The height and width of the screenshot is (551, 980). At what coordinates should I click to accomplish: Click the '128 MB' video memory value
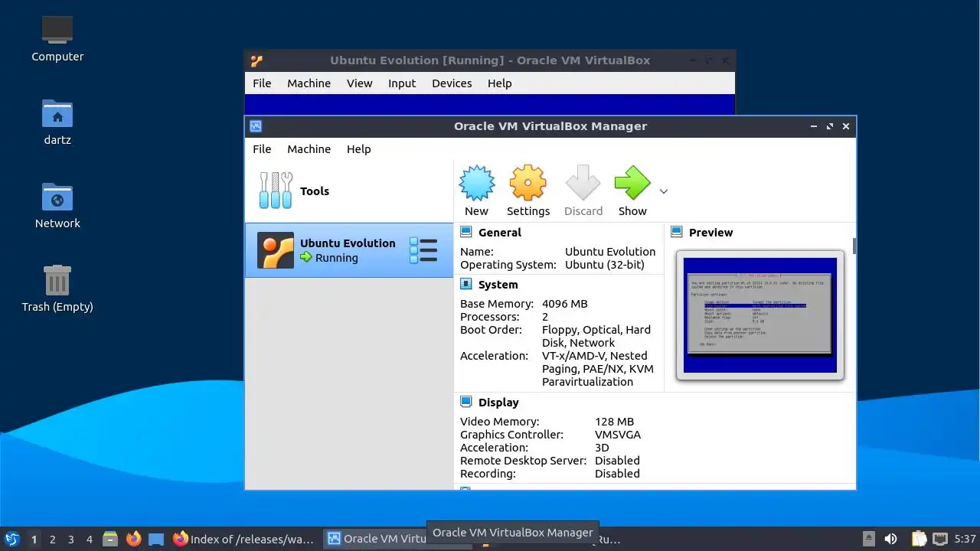click(614, 422)
